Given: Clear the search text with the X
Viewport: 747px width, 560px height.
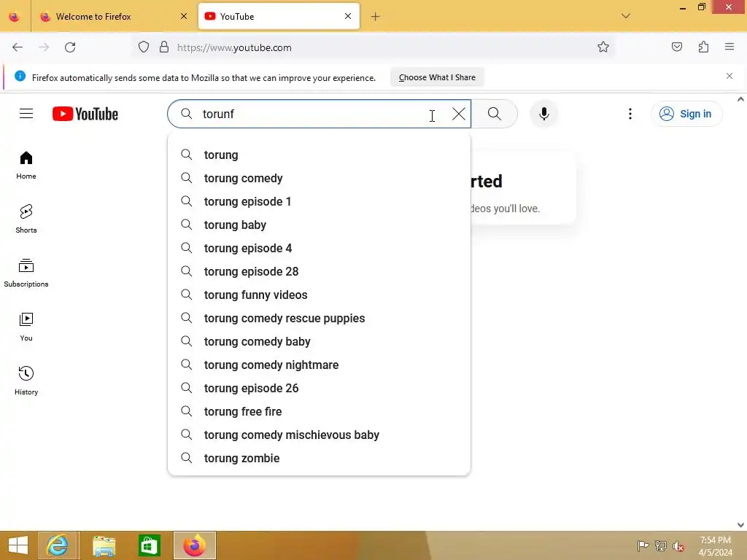Looking at the screenshot, I should (458, 114).
